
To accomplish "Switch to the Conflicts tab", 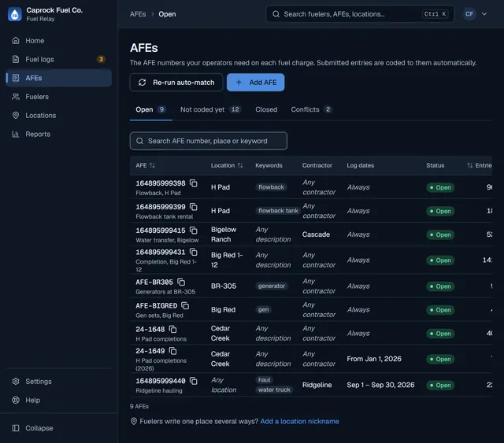I will point(312,109).
